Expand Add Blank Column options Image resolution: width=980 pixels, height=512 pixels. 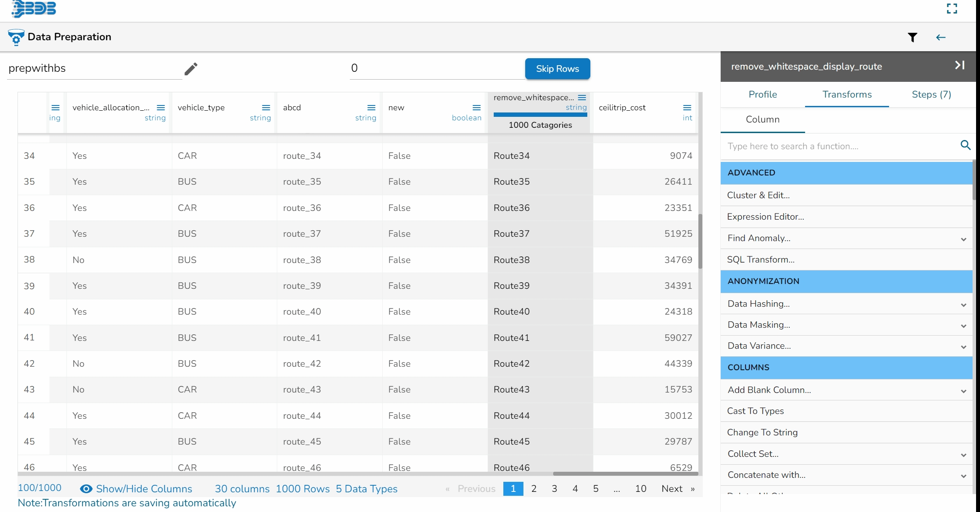click(x=963, y=391)
